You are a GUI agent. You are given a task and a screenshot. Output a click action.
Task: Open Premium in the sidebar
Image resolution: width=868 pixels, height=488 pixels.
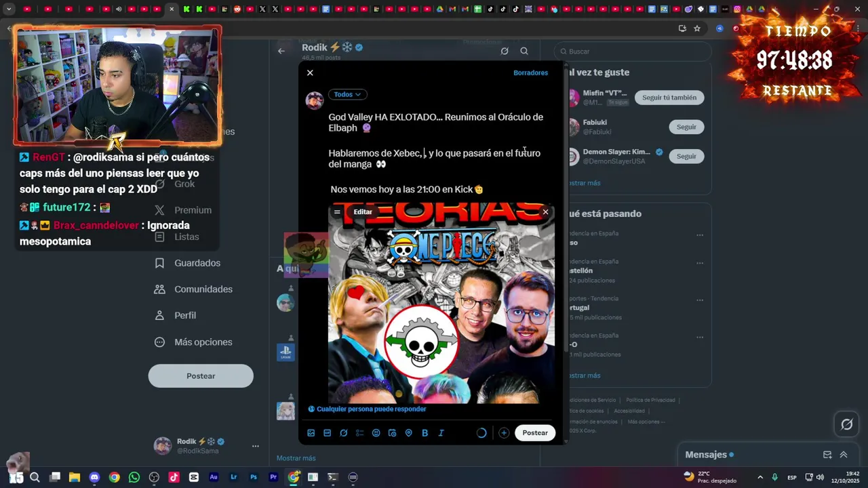point(183,210)
